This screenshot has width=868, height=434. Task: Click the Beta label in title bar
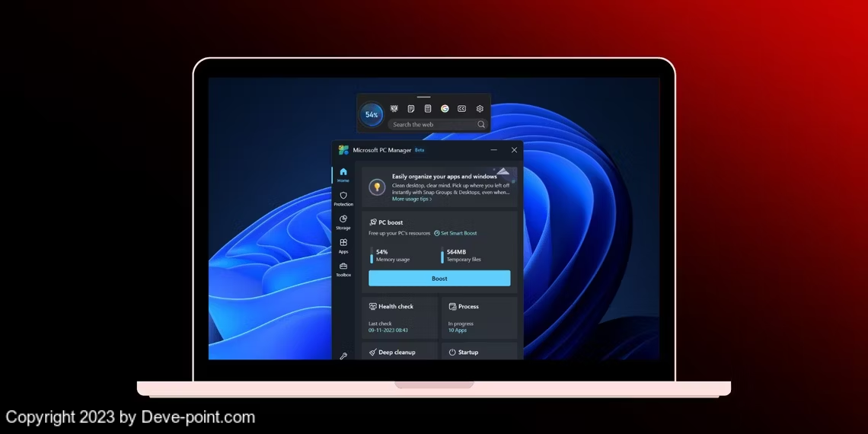pos(420,150)
